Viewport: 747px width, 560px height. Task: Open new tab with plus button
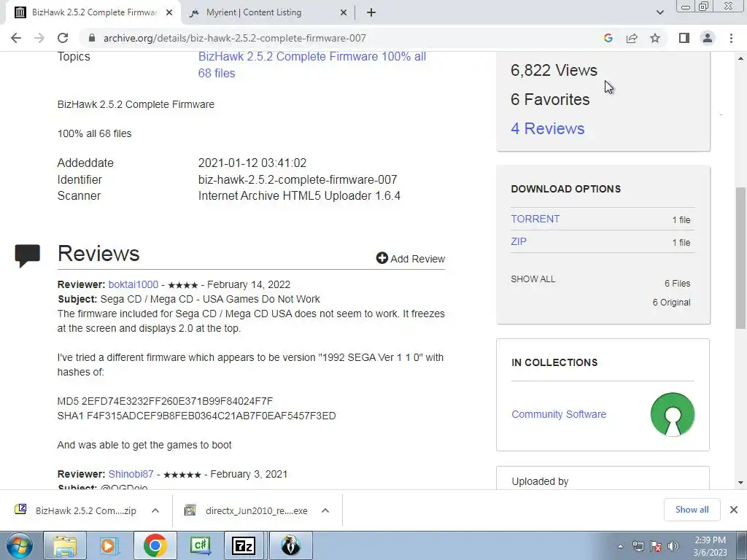click(371, 13)
